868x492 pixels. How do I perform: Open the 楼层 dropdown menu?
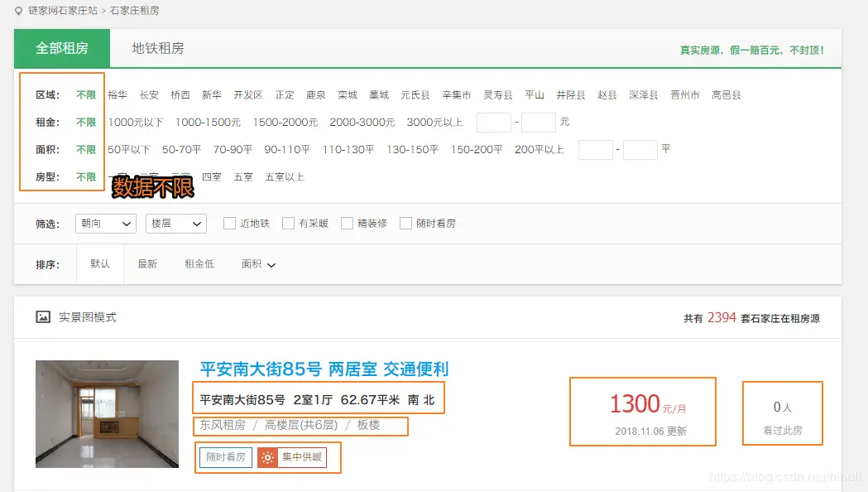pyautogui.click(x=175, y=223)
